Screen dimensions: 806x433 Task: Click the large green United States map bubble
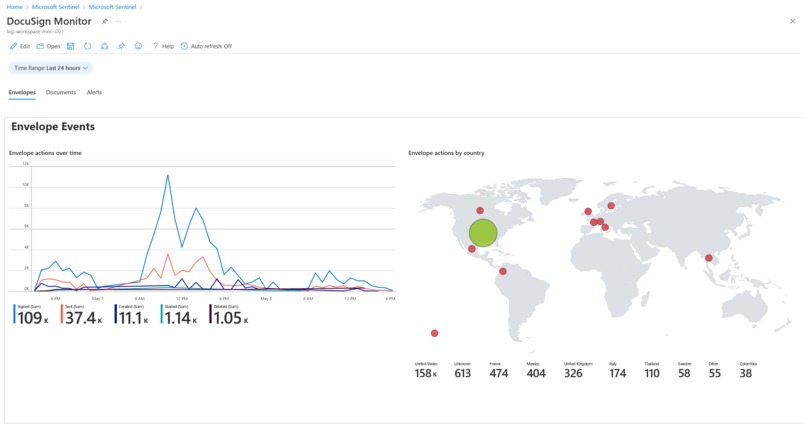[x=483, y=232]
